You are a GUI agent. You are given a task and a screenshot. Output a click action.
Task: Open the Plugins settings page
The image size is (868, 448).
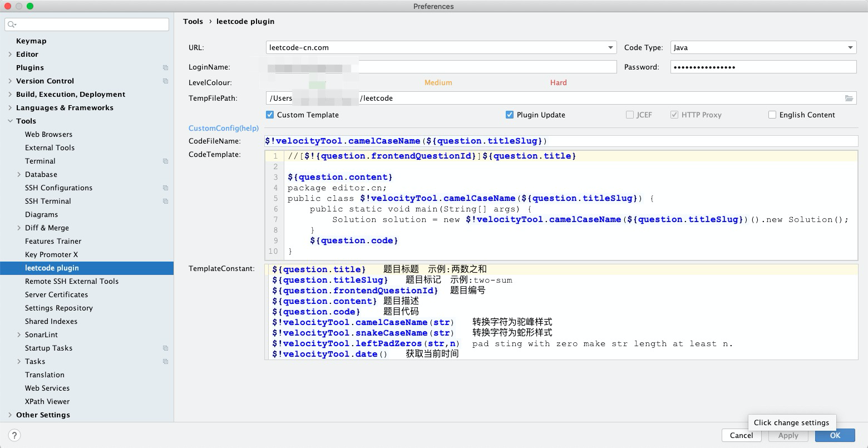[x=30, y=68]
